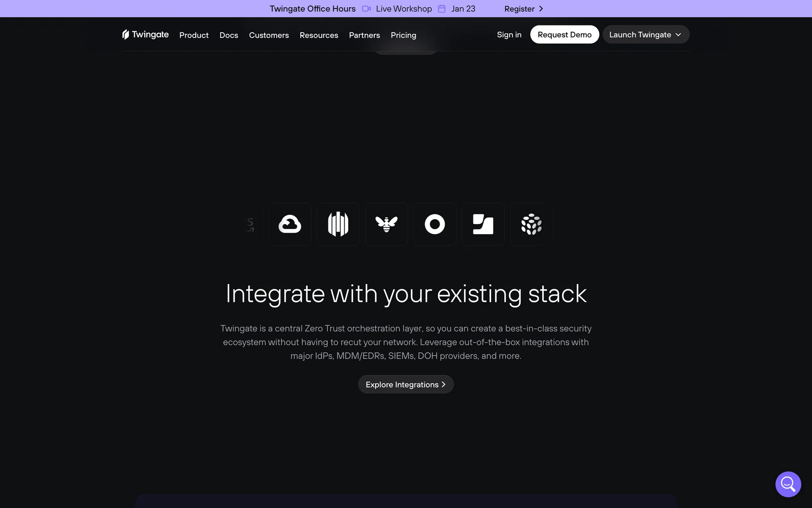Open the Product menu
The height and width of the screenshot is (508, 812).
pyautogui.click(x=194, y=35)
